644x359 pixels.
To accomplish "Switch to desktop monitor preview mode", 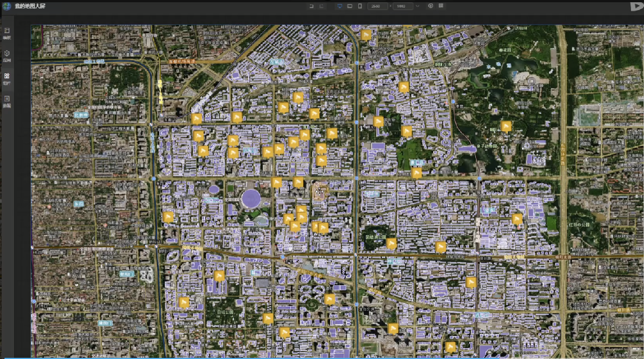I will click(340, 6).
